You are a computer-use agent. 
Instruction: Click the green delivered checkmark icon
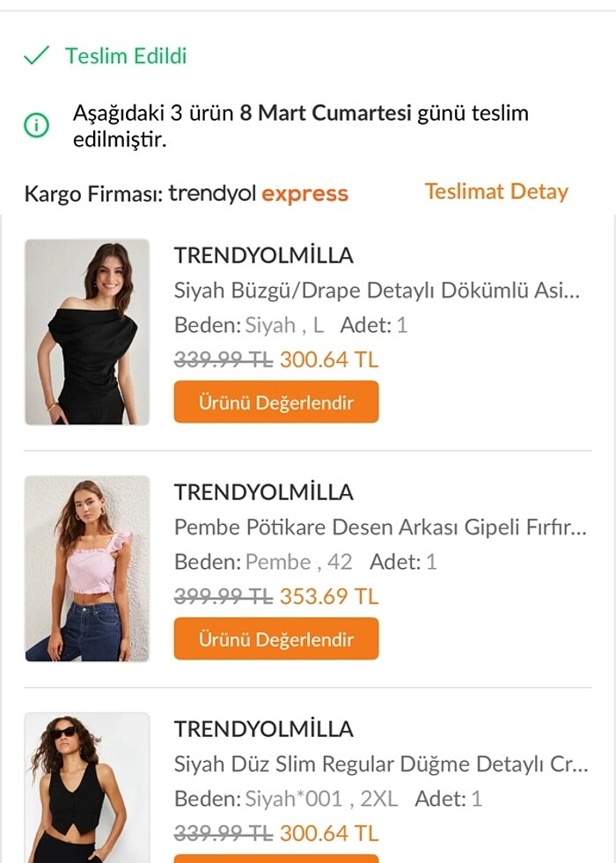pos(36,56)
